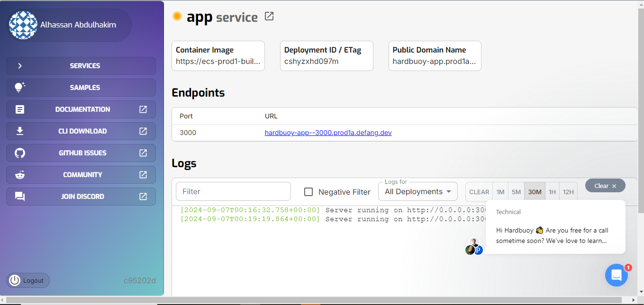
Task: Click the Reddit community icon
Action: [x=20, y=175]
